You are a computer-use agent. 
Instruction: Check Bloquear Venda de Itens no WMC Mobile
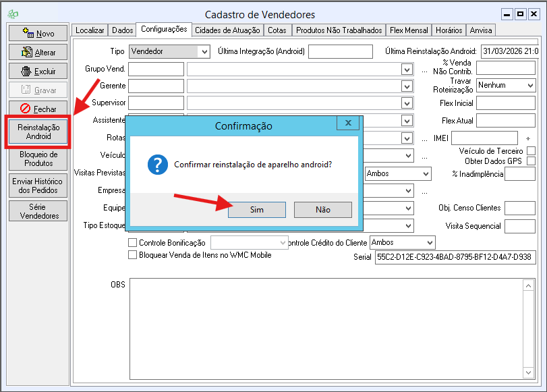(x=132, y=254)
